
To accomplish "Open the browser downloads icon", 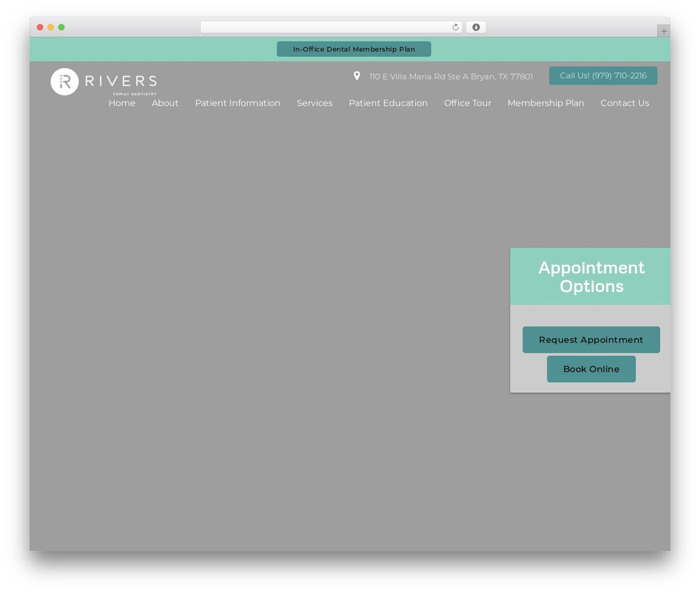I will tap(476, 27).
